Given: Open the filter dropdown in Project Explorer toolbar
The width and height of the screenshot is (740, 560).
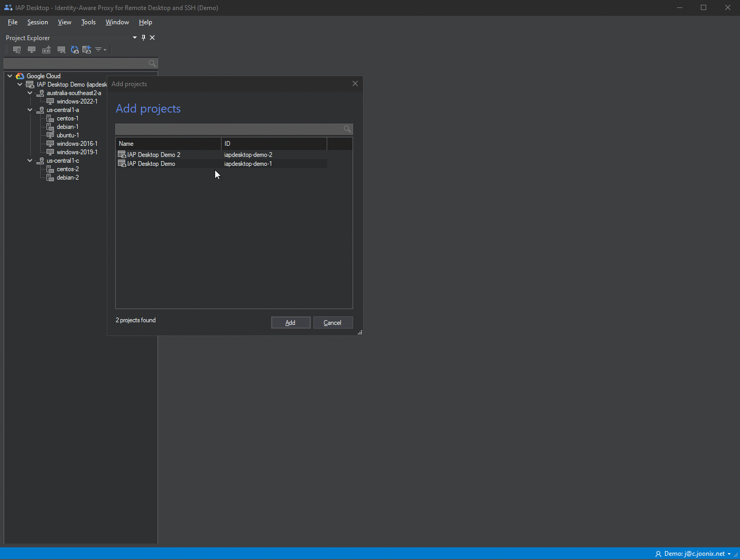Looking at the screenshot, I should [x=100, y=50].
